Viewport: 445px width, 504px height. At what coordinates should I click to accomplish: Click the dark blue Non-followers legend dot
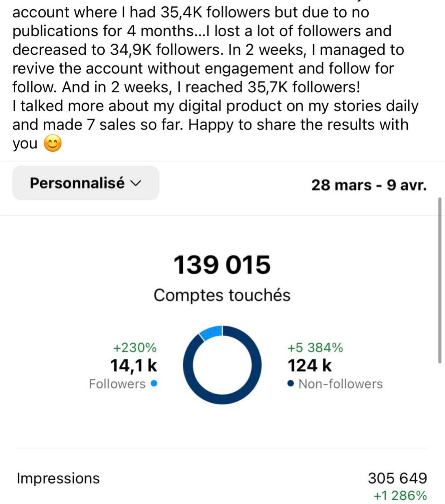point(291,384)
